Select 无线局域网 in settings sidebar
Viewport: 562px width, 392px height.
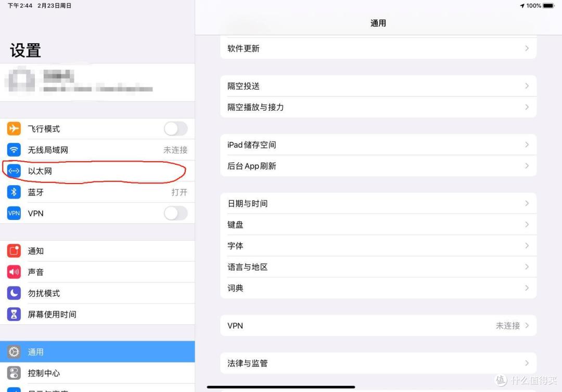(97, 150)
